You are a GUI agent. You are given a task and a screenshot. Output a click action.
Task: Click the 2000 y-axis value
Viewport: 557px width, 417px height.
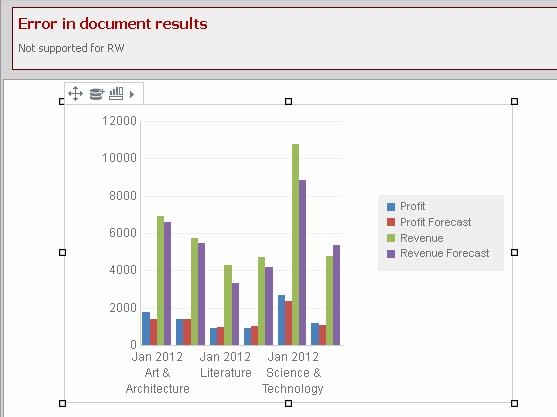tap(123, 308)
